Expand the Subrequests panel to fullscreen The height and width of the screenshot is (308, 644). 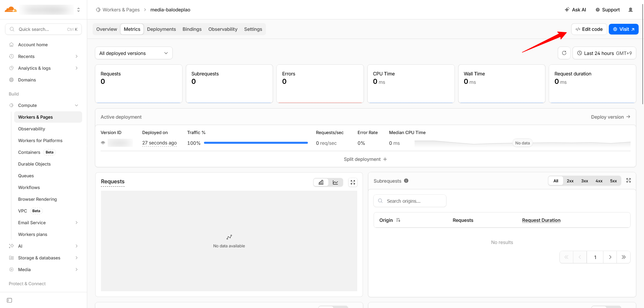coord(629,181)
